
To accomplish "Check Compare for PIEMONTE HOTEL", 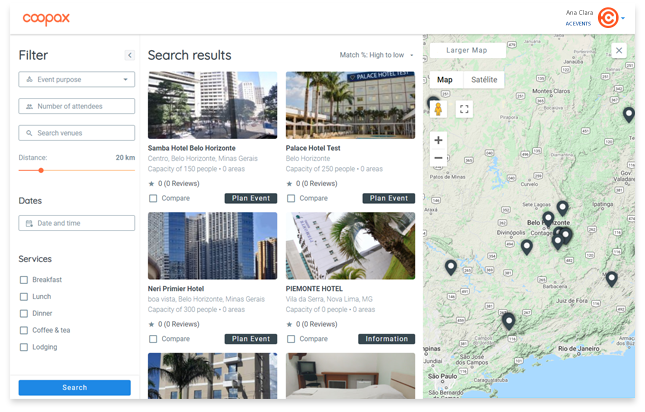I will (291, 339).
